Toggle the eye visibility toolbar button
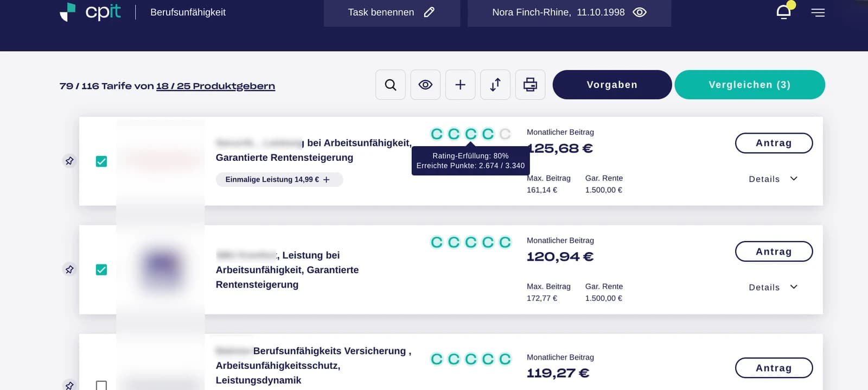 [425, 85]
